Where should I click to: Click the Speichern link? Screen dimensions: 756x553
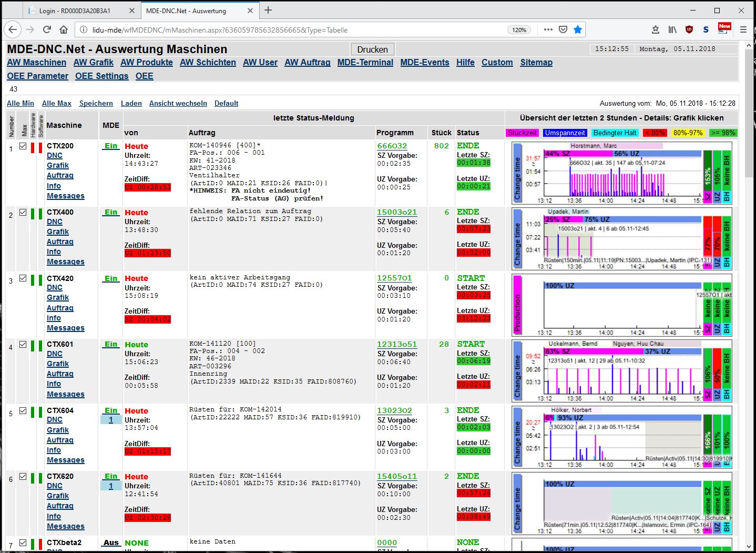point(96,103)
